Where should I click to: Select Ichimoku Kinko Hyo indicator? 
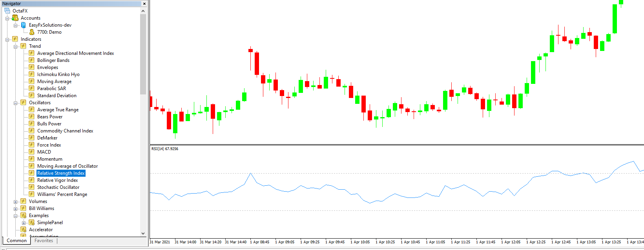point(58,74)
